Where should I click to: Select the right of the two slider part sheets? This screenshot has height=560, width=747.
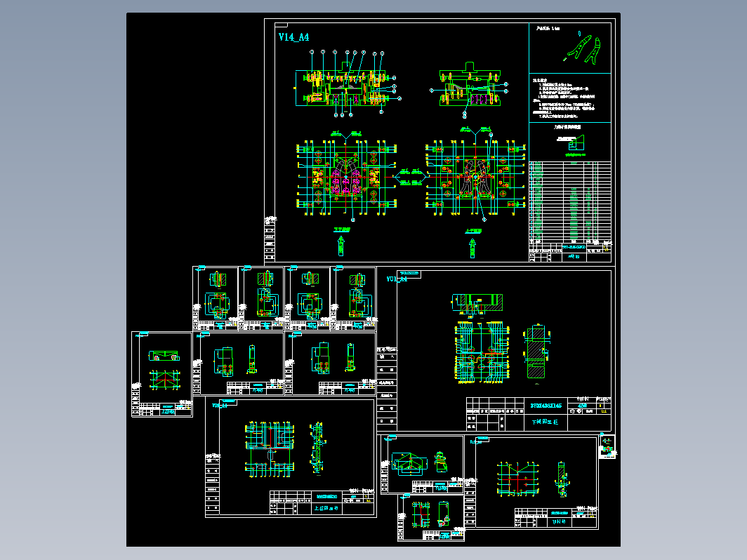330,364
